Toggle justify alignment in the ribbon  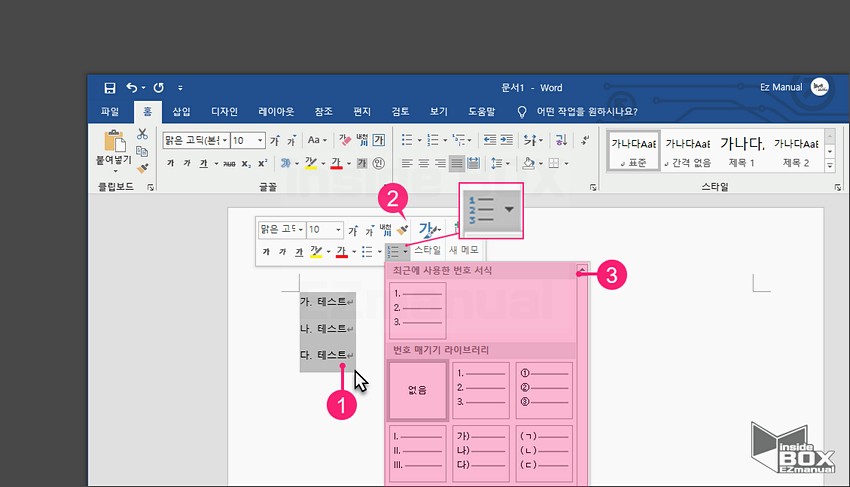click(457, 163)
